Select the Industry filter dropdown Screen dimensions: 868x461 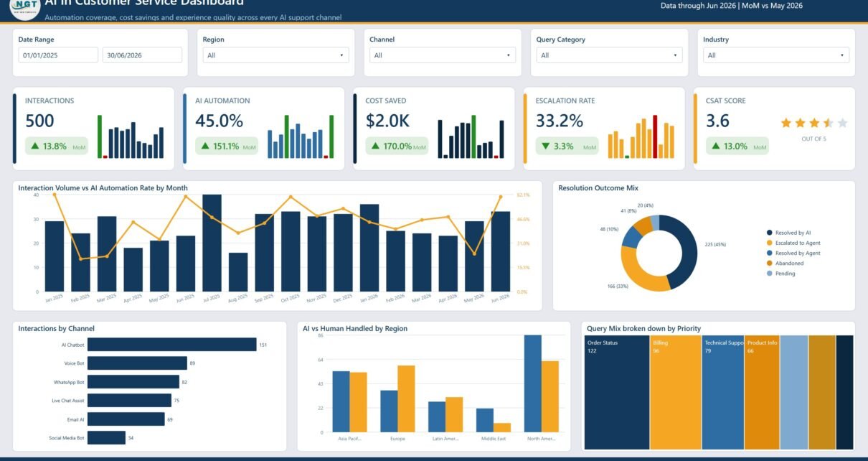pyautogui.click(x=776, y=55)
